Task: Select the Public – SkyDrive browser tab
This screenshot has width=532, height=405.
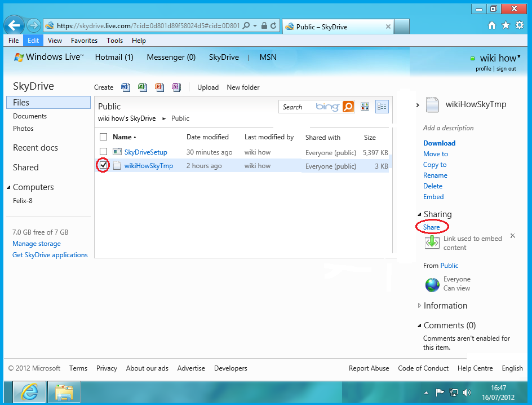Action: (x=338, y=27)
